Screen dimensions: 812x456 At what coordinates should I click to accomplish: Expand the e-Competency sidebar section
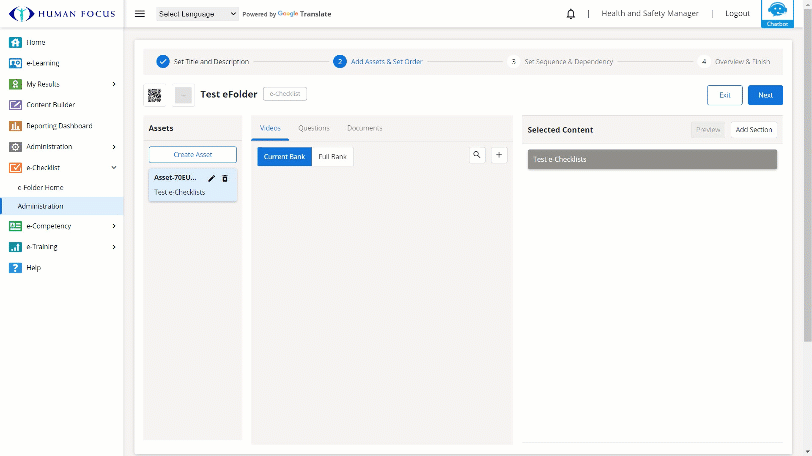pos(61,226)
